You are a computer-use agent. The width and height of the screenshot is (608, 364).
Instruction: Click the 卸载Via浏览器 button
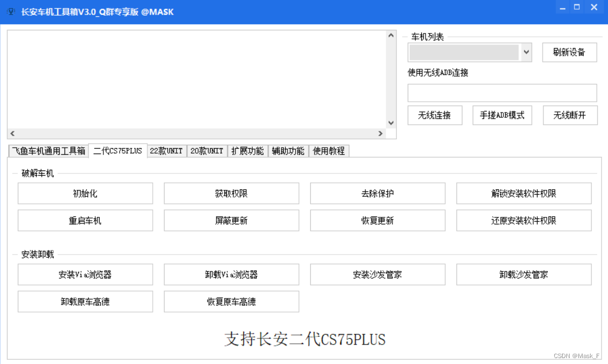point(232,275)
